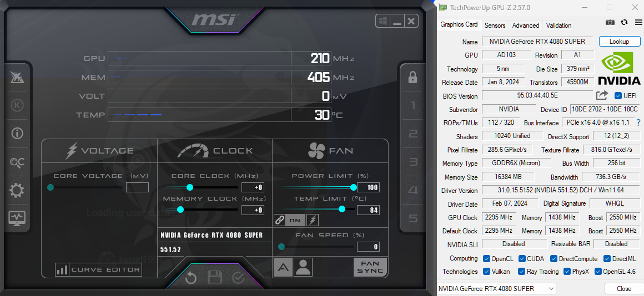Click the BIOS Version 95.03.44.40.5E field
Image resolution: width=644 pixels, height=296 pixels.
tap(537, 95)
